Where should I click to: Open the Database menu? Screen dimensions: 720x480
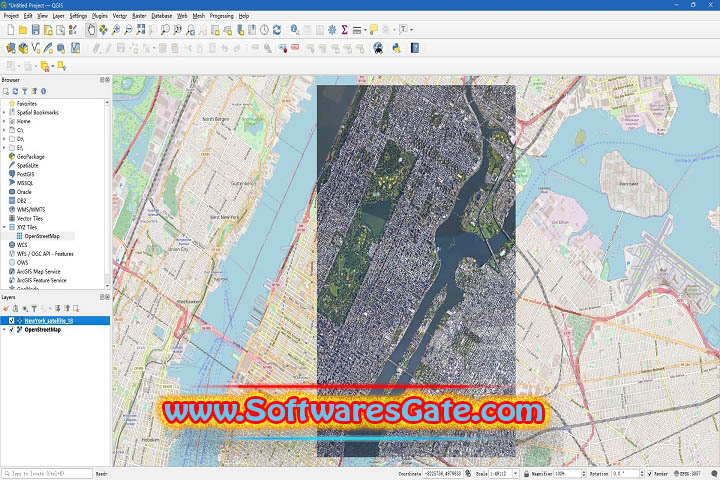(162, 16)
